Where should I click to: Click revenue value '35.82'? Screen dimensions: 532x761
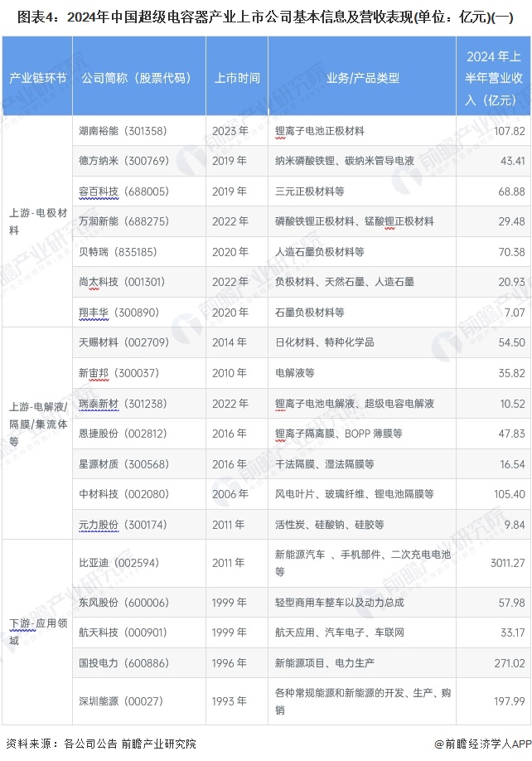511,373
